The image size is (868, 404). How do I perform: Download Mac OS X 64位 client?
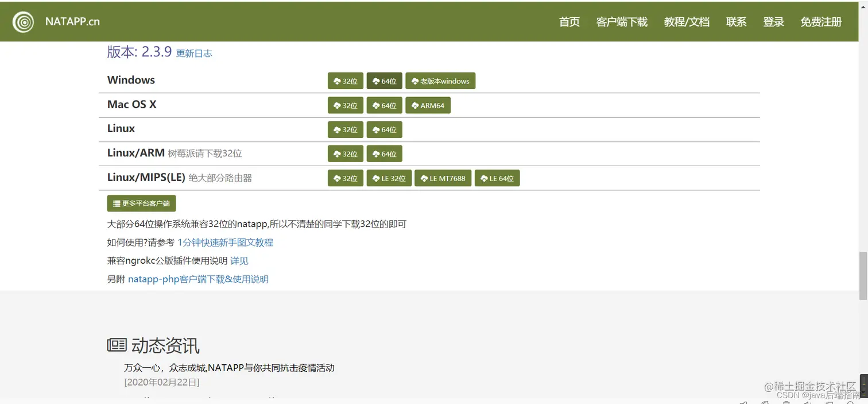coord(385,105)
